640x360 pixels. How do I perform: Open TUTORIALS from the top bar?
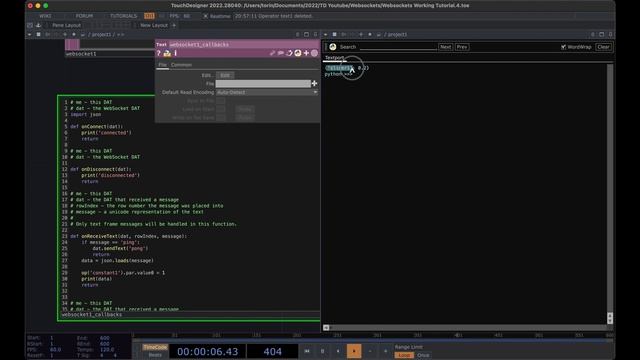[123, 16]
